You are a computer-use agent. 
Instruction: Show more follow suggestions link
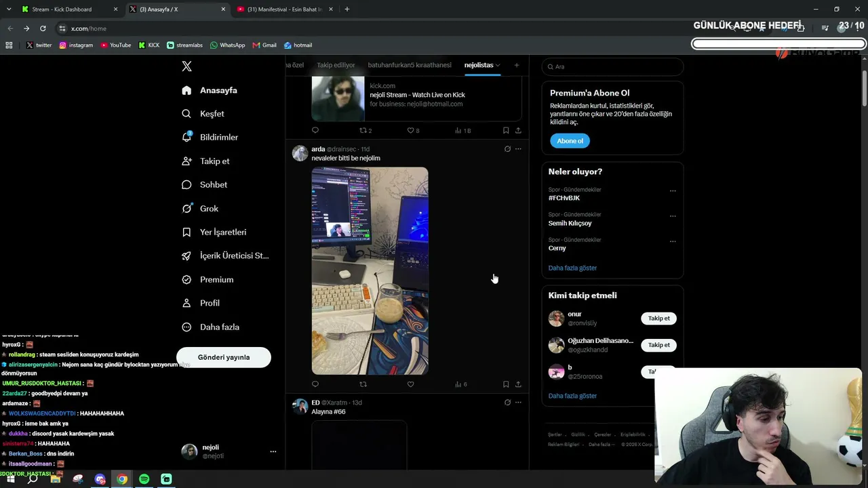tap(572, 396)
